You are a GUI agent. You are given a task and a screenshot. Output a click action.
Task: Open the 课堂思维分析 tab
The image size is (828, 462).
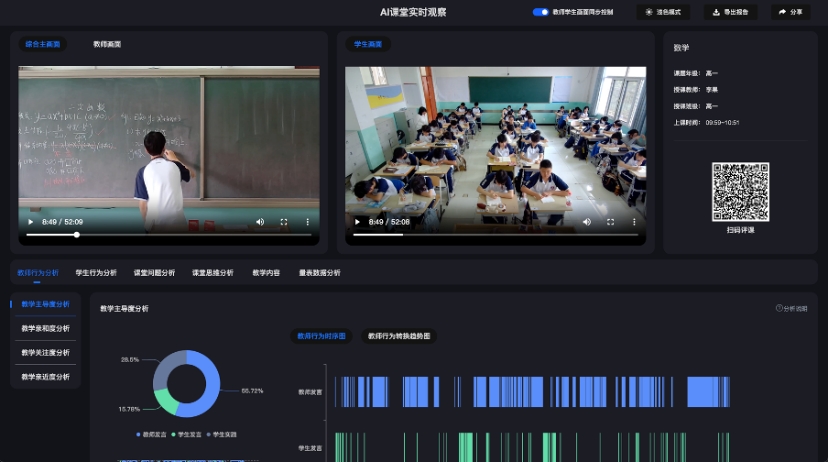(212, 272)
